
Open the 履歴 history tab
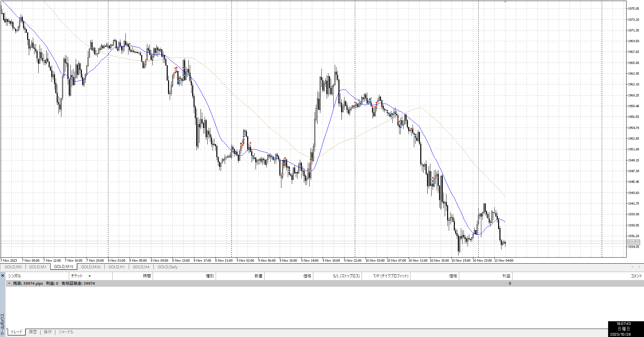pyautogui.click(x=33, y=332)
